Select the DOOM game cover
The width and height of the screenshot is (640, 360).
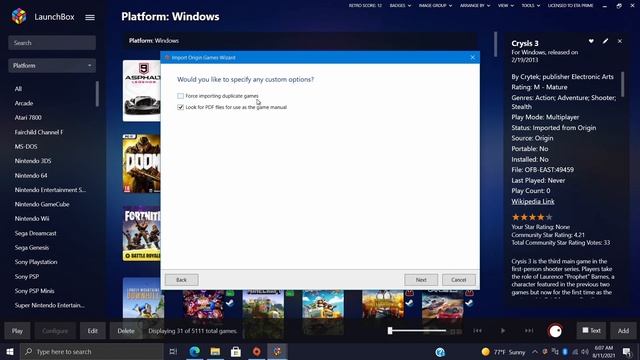pyautogui.click(x=142, y=163)
